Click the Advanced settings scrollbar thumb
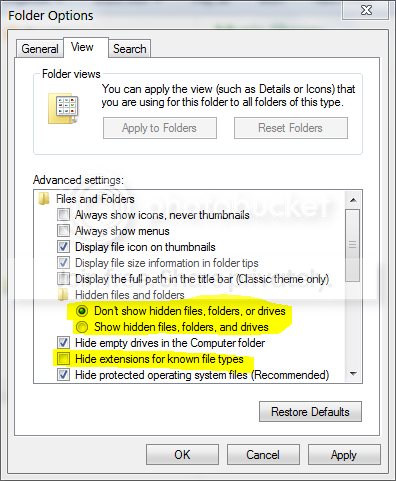Viewport: 396px width, 481px height. (x=353, y=245)
